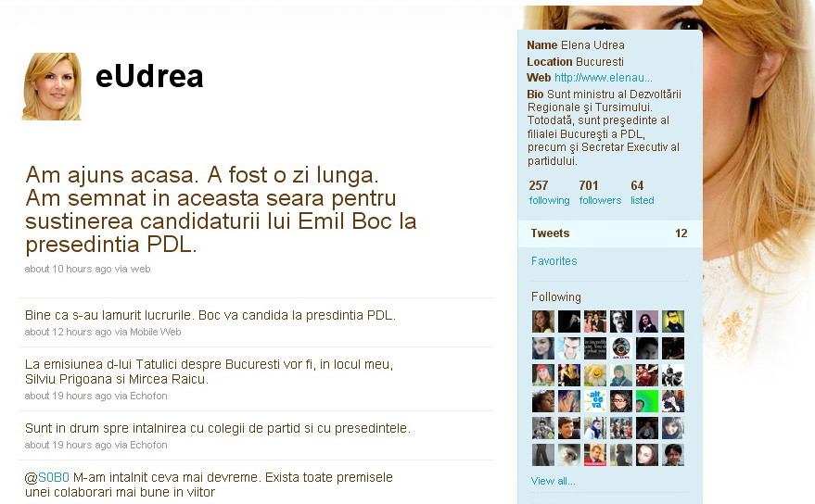
Task: Open the circular badge emblem avatar
Action: [621, 348]
